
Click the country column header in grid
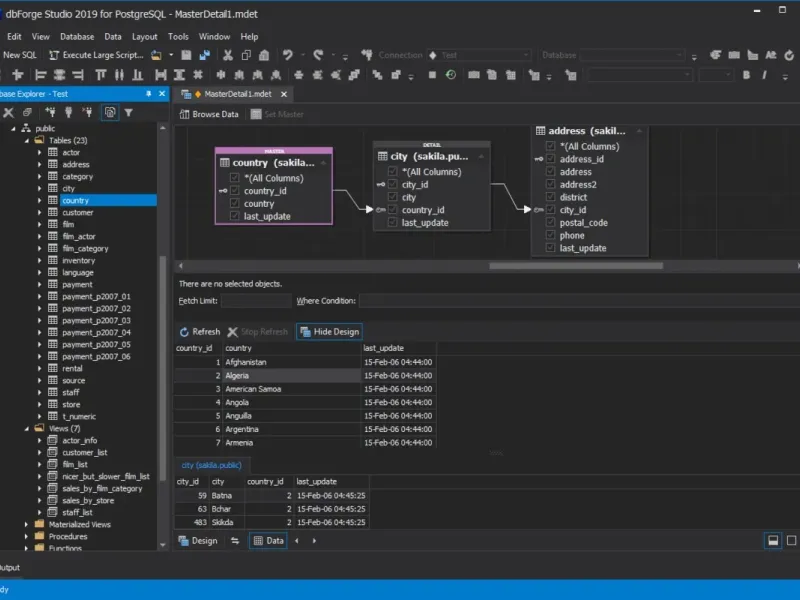click(x=292, y=348)
